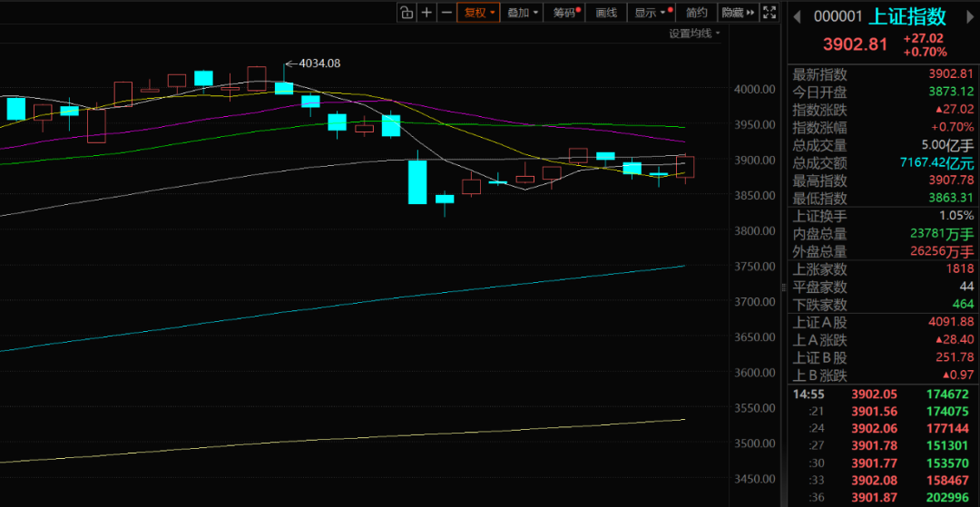Click the 上证指数 index title
980x507 pixels.
[907, 16]
